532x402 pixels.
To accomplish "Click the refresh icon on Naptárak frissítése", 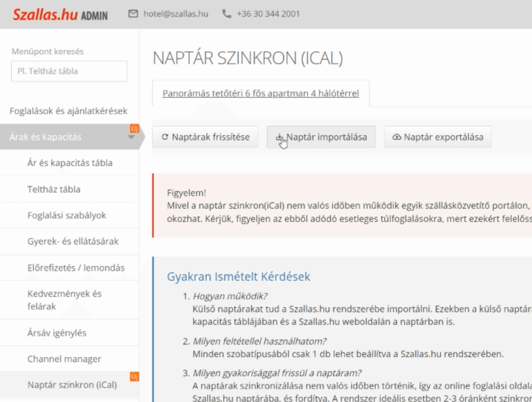I will 165,137.
